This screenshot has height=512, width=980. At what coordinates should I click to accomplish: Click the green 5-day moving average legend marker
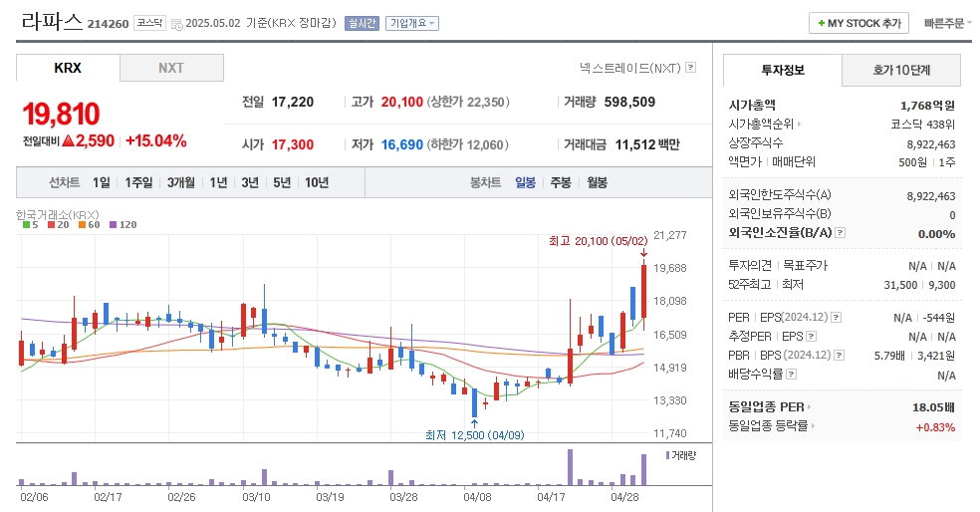pos(26,225)
